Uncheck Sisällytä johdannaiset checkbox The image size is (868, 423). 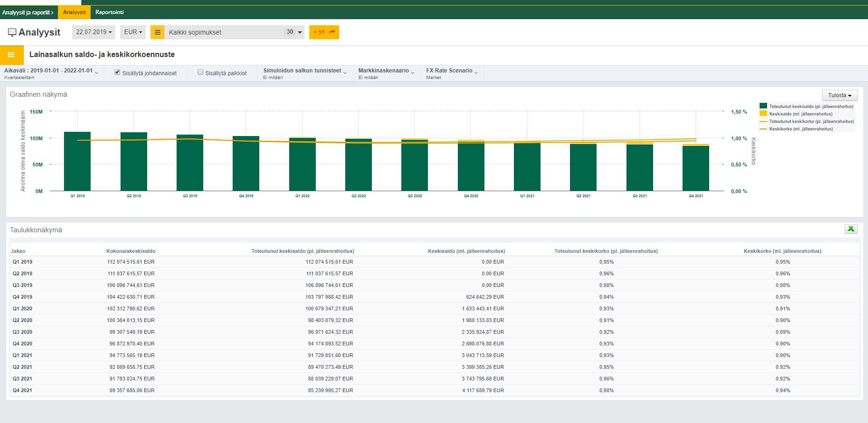point(117,72)
